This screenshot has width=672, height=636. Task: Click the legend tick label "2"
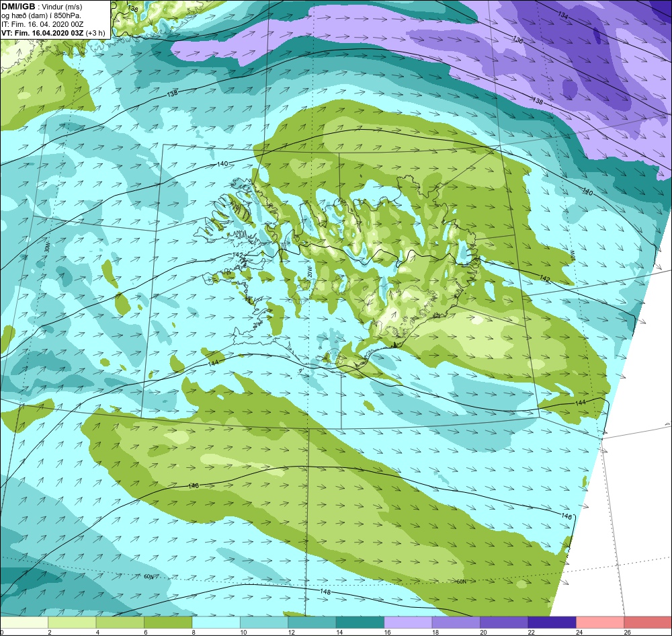pos(50,632)
